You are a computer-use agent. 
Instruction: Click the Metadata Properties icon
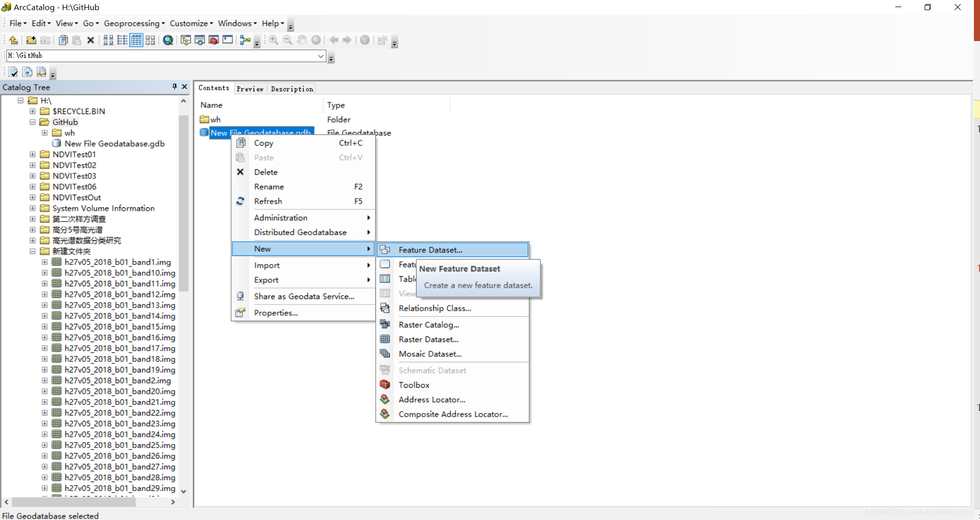[x=42, y=72]
